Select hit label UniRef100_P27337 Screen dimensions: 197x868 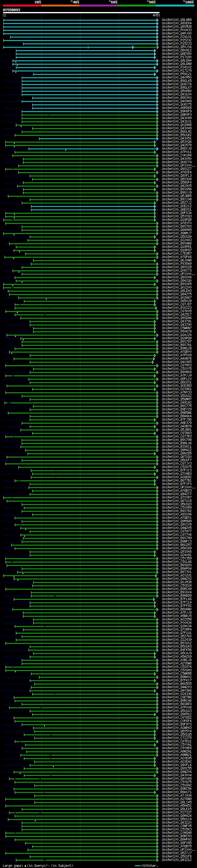pyautogui.click(x=177, y=812)
